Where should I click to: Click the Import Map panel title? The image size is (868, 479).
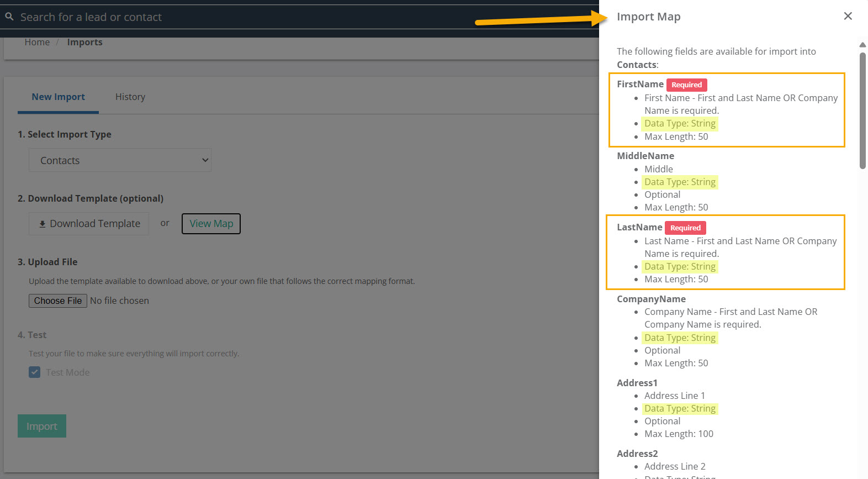[648, 17]
